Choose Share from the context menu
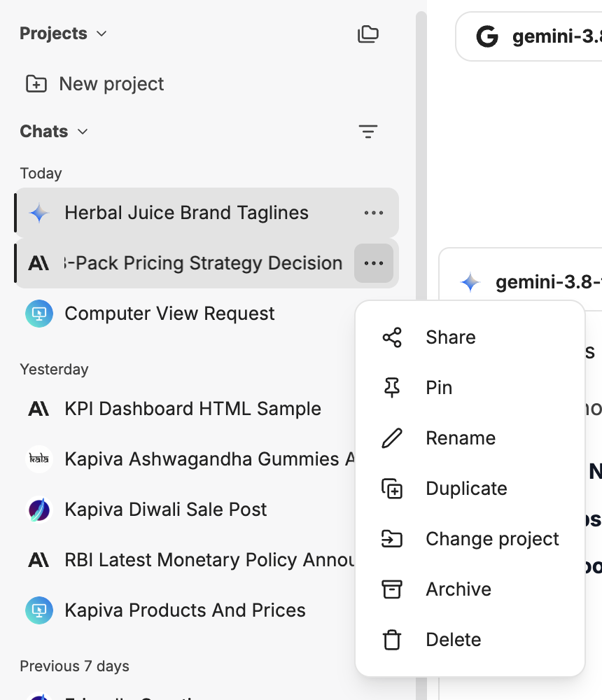The width and height of the screenshot is (602, 700). (470, 337)
